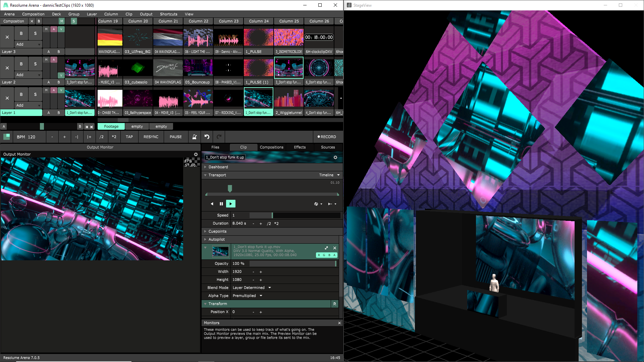Open play direction mode options
644x362 pixels.
pyautogui.click(x=332, y=204)
